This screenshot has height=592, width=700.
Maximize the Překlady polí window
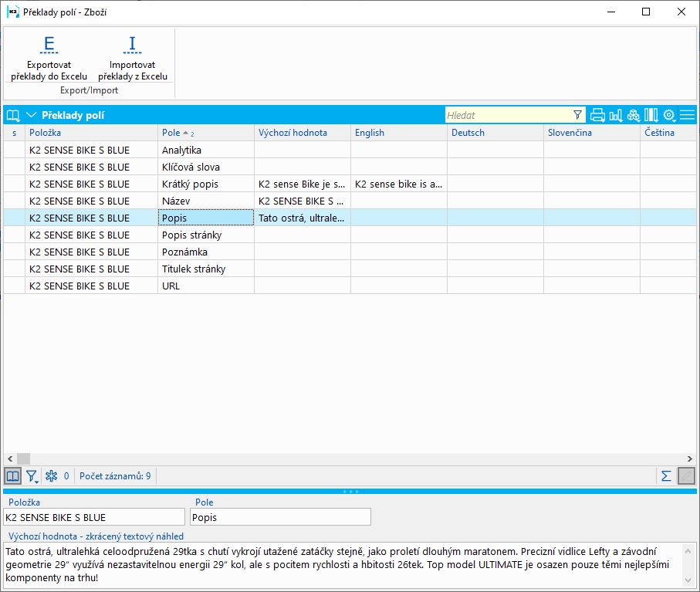click(646, 12)
